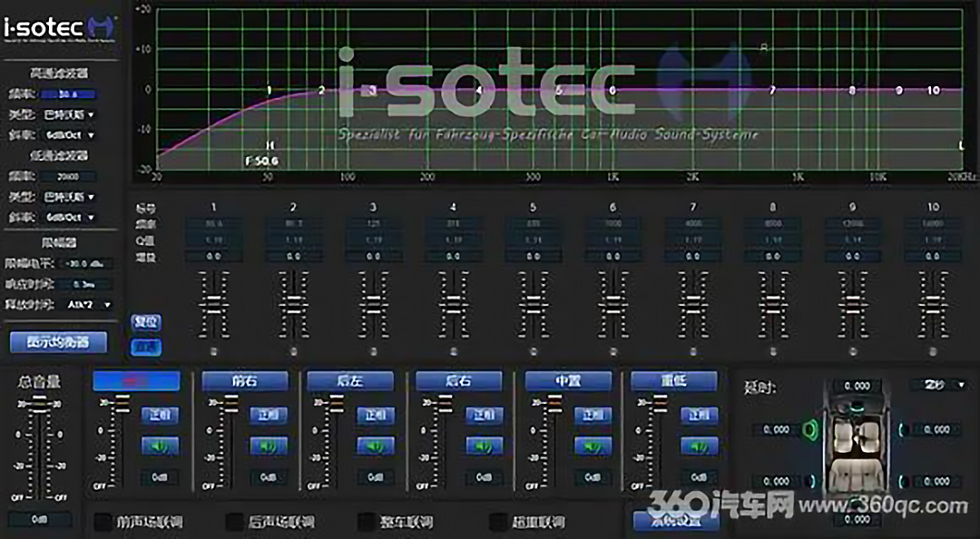The width and height of the screenshot is (980, 539).
Task: Click the small dot below EQ band 6 slider
Action: point(613,351)
